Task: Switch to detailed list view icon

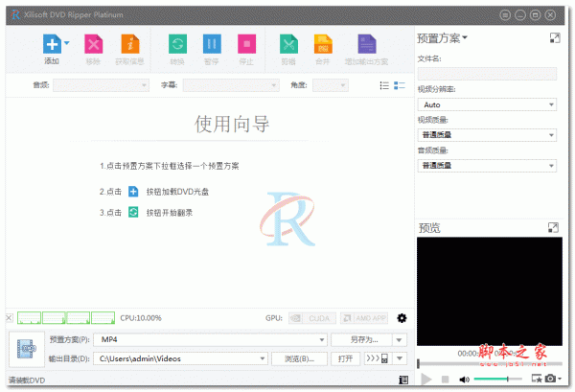Action: point(400,85)
